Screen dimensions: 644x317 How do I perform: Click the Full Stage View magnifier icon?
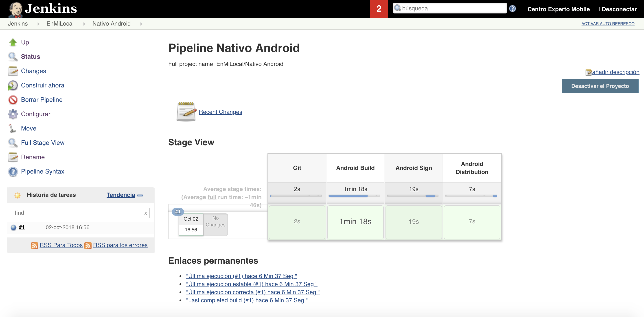pos(13,143)
